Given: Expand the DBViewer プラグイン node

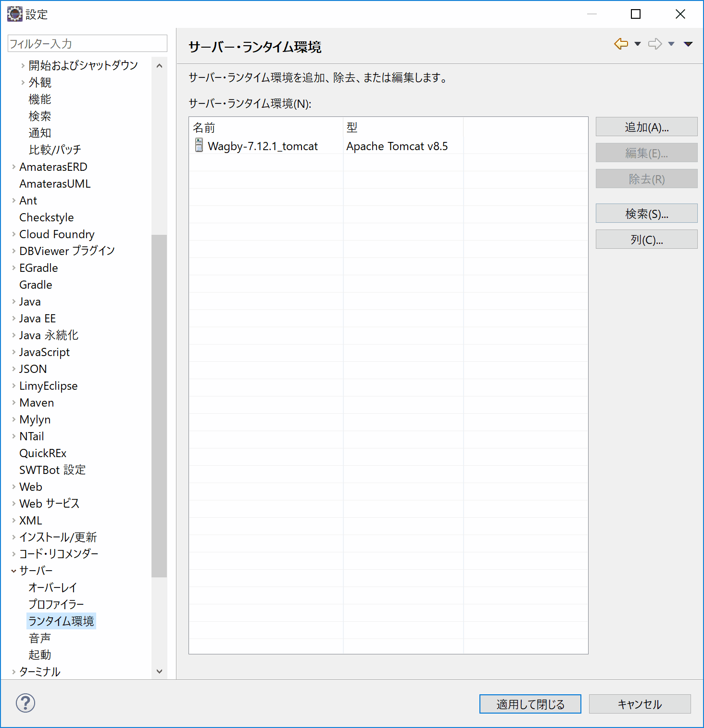Looking at the screenshot, I should [13, 251].
